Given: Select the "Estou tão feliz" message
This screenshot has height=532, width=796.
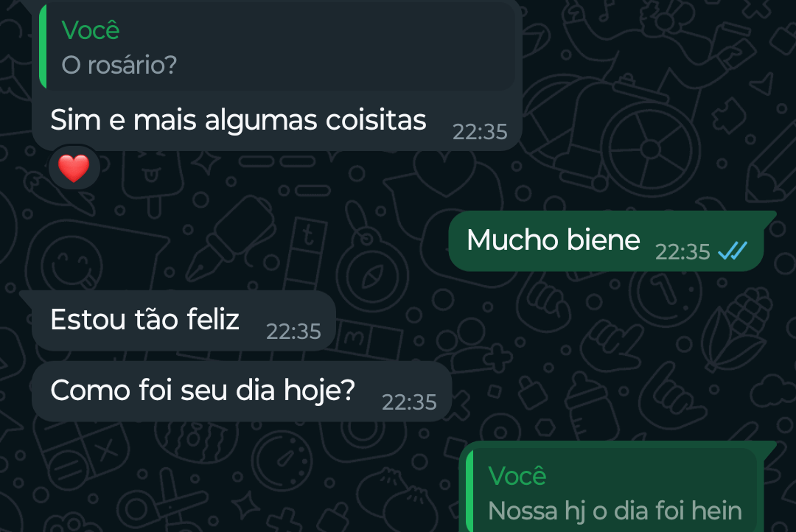Looking at the screenshot, I should coord(145,320).
